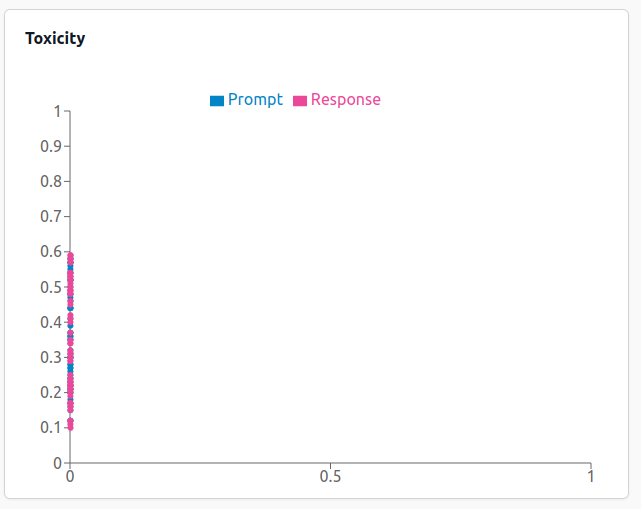Select the lowest pink Response data point
This screenshot has width=641, height=509.
click(70, 427)
